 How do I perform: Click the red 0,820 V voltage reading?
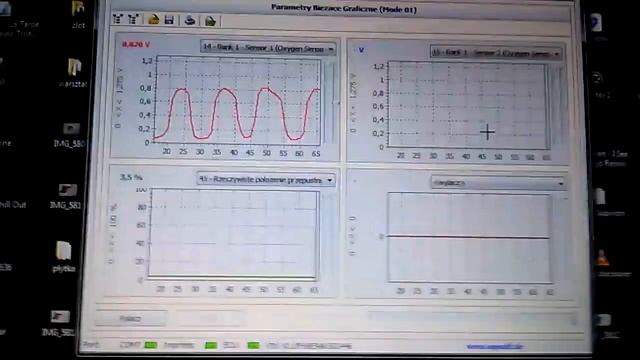point(136,44)
